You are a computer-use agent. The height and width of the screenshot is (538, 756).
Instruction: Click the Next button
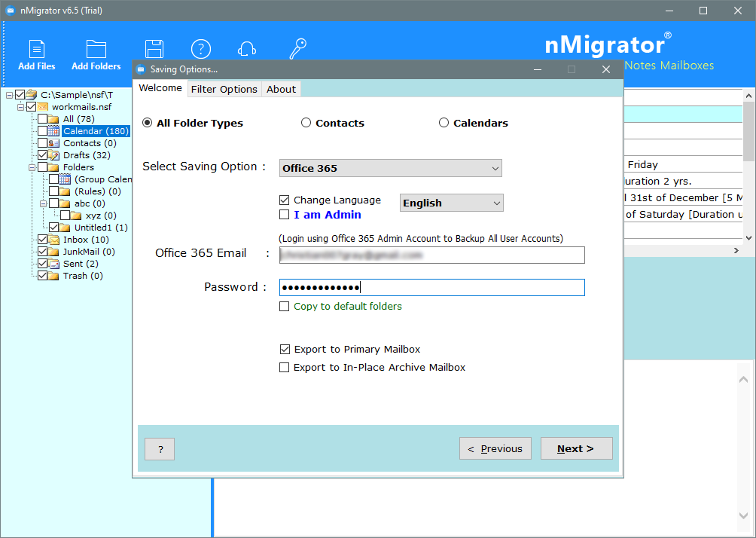point(576,448)
